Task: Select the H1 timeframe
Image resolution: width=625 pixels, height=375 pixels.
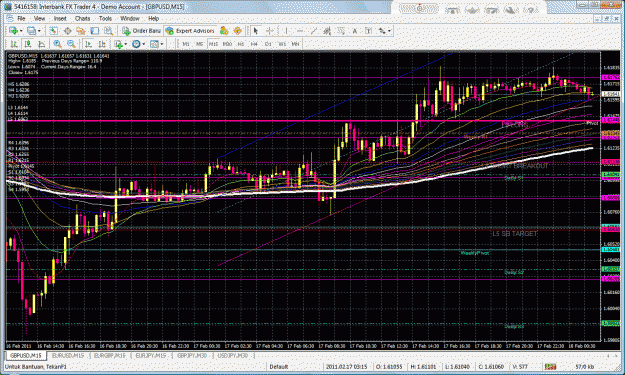Action: pyautogui.click(x=241, y=44)
